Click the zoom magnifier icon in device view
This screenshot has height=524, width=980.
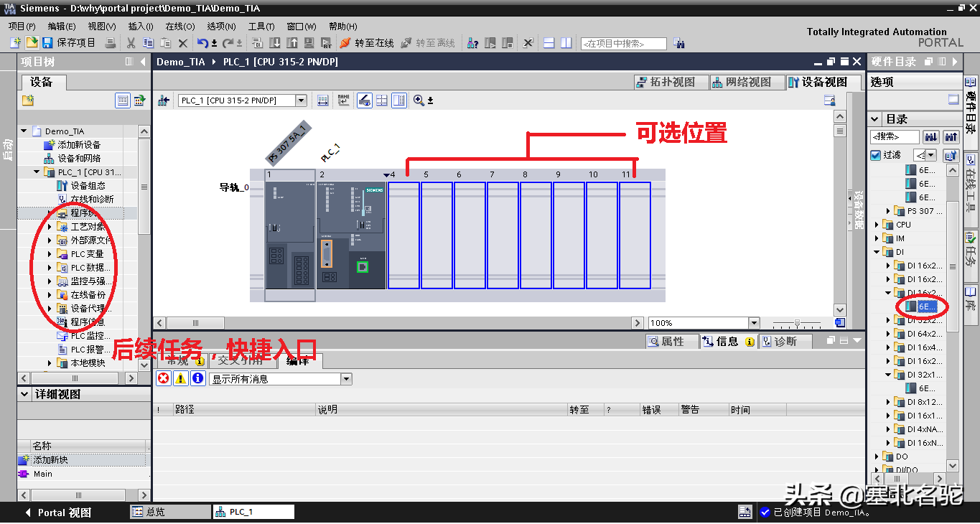pos(419,100)
